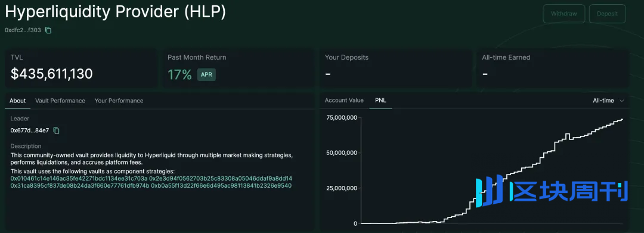Copy the vault address 0xdfc2...f303
Viewport: 644px width, 233px height.
48,30
